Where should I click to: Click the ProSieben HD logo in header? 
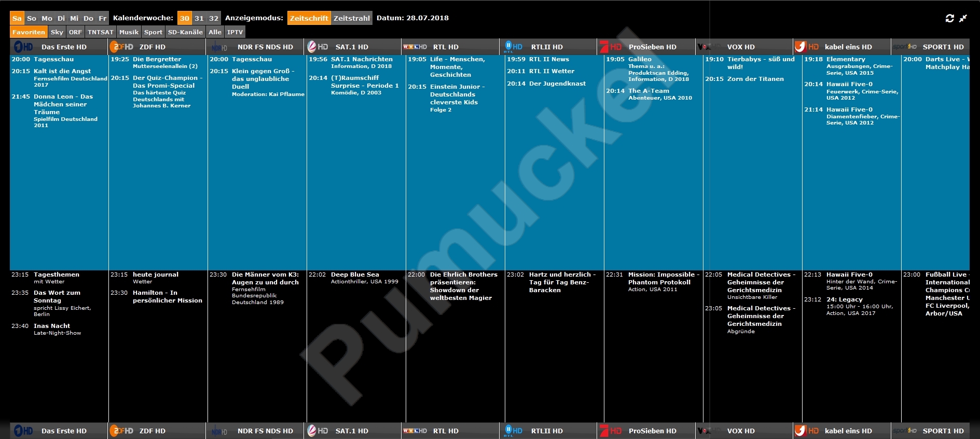611,47
